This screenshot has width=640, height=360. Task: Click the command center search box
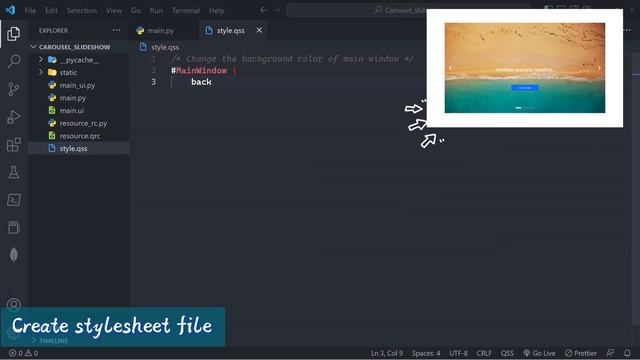(408, 10)
